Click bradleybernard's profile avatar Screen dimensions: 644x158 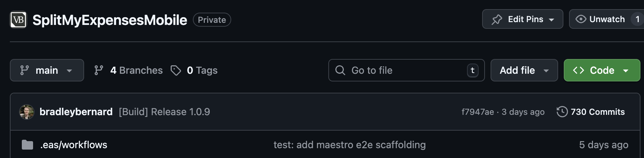[x=27, y=112]
